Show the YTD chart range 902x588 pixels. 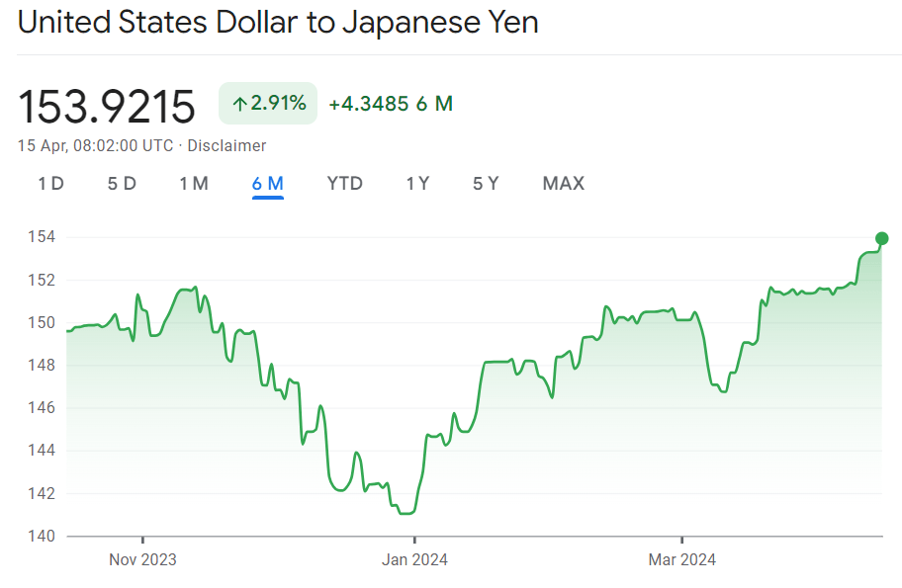[345, 184]
